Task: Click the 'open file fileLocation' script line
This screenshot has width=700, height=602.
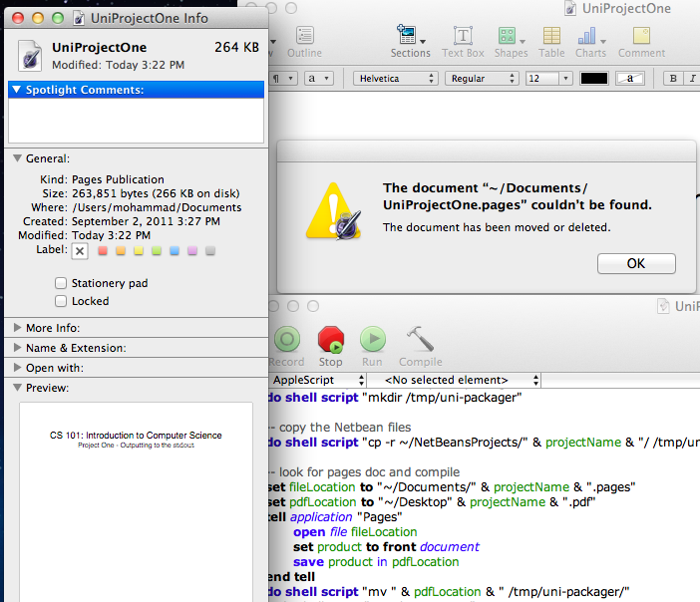Action: tap(355, 532)
